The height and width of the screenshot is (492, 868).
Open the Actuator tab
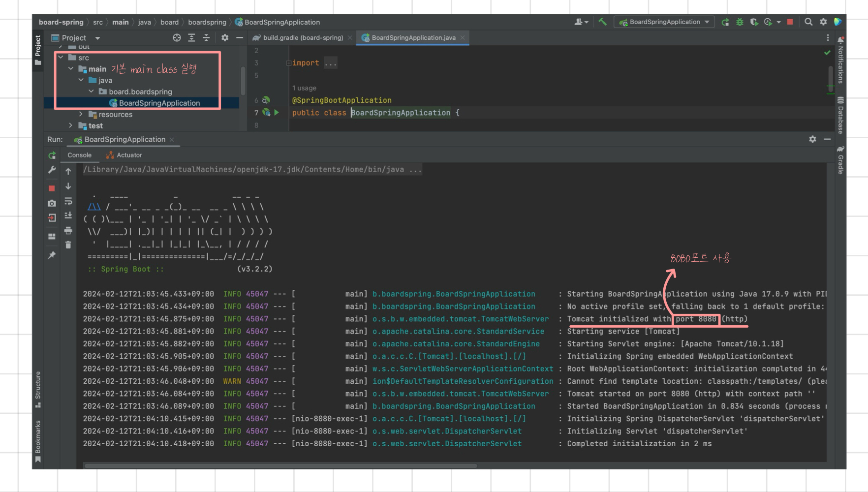click(124, 155)
